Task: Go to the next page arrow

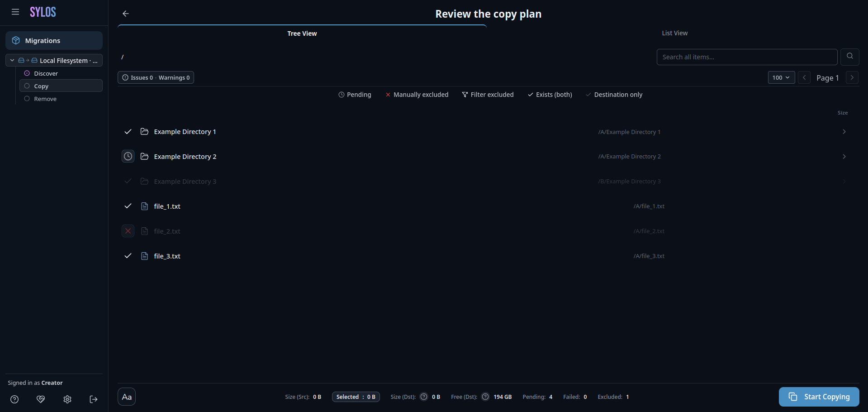Action: click(x=852, y=77)
